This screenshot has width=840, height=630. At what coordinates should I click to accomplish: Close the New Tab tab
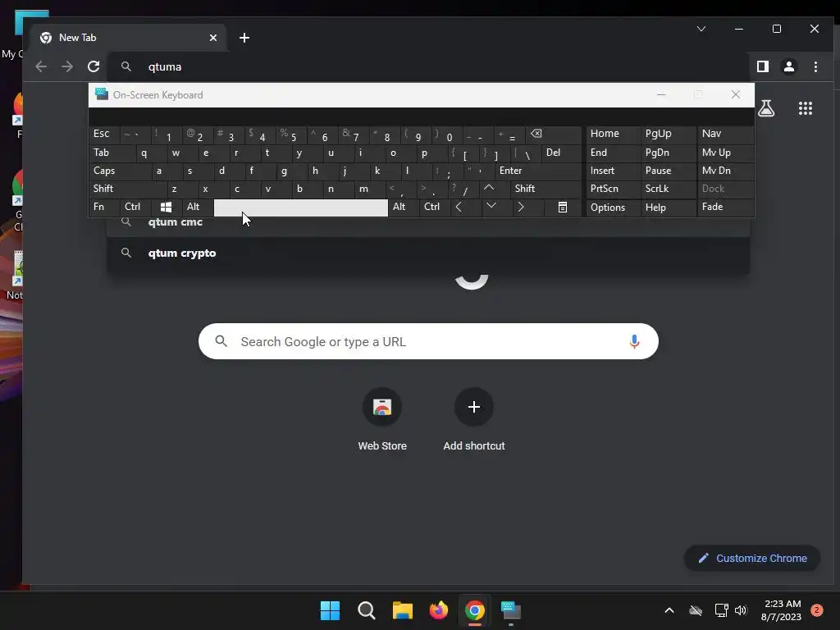[212, 38]
